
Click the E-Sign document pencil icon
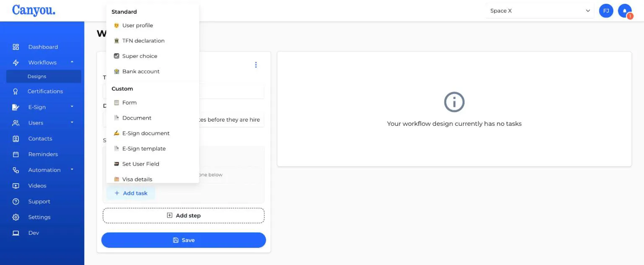[x=116, y=133]
